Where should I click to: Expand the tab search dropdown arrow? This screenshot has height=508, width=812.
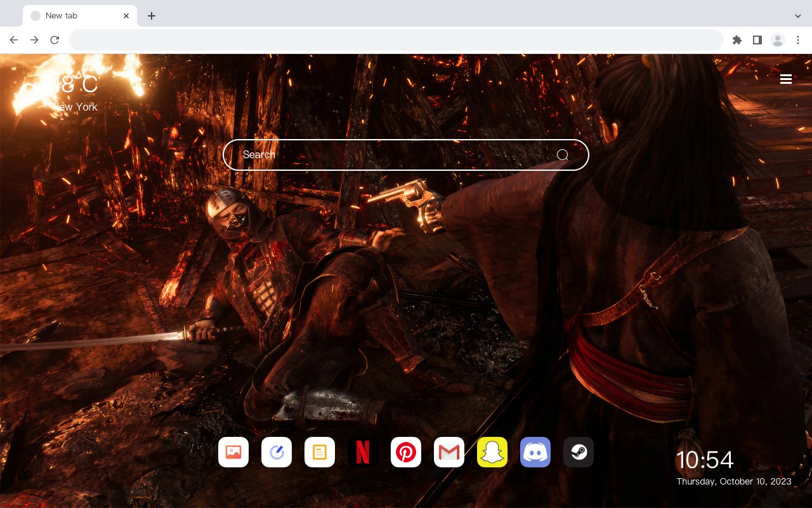click(x=797, y=16)
